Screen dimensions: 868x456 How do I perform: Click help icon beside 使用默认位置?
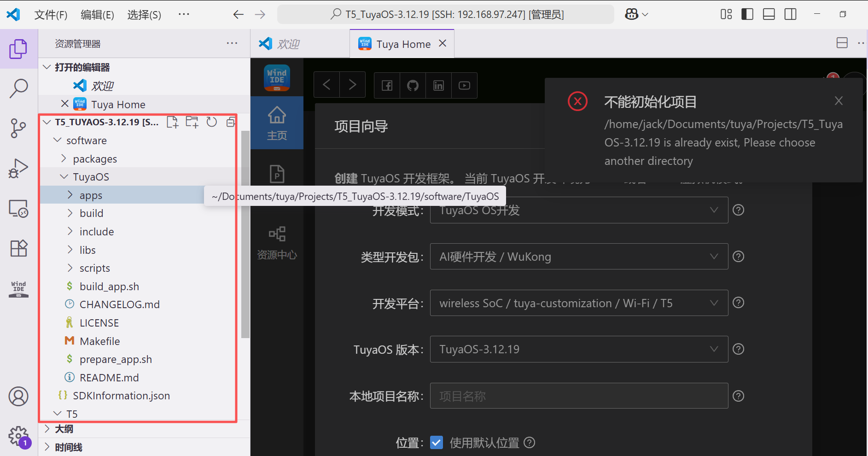[530, 443]
